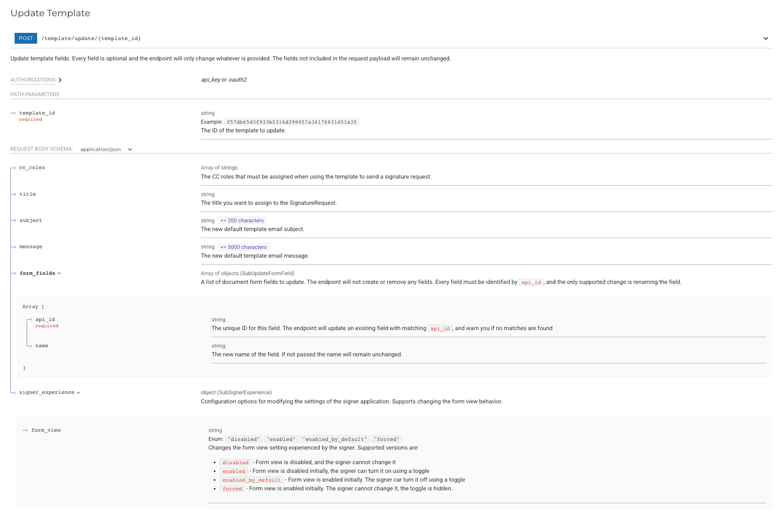Select the POST method badge
Screen dimensions: 783x532
pos(25,38)
